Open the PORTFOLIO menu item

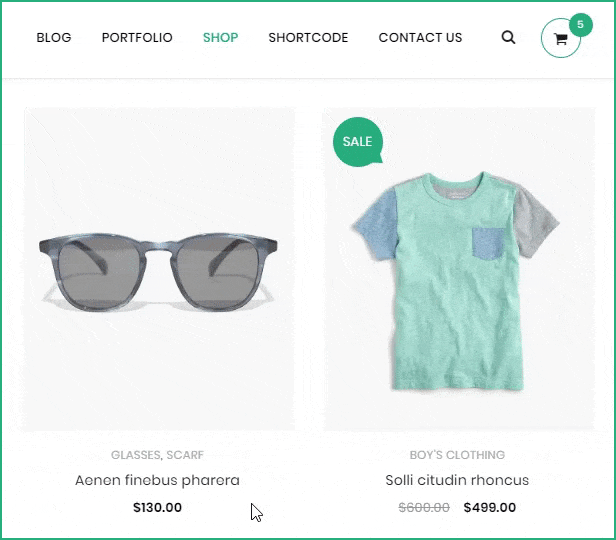(137, 38)
